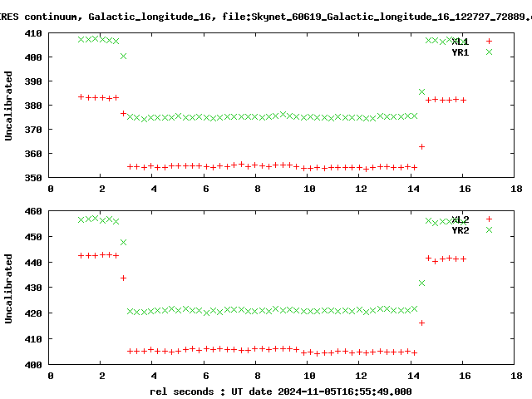Click the red plus marker beside XL1 legend
This screenshot has width=532, height=399.
(x=489, y=41)
